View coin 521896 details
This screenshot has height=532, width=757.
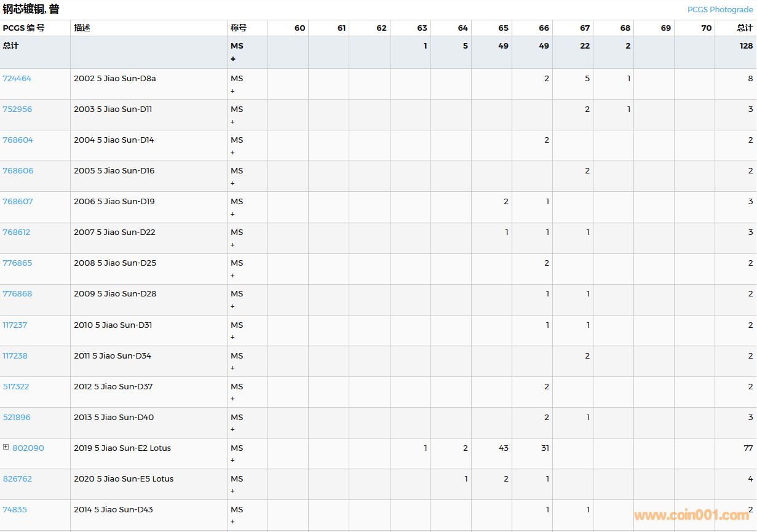coord(17,418)
